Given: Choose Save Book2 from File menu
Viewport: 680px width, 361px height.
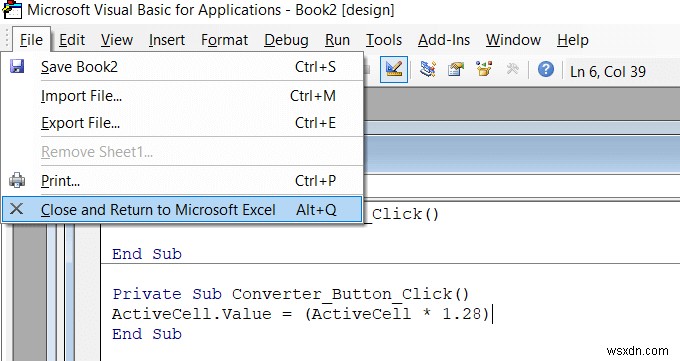Looking at the screenshot, I should point(182,67).
